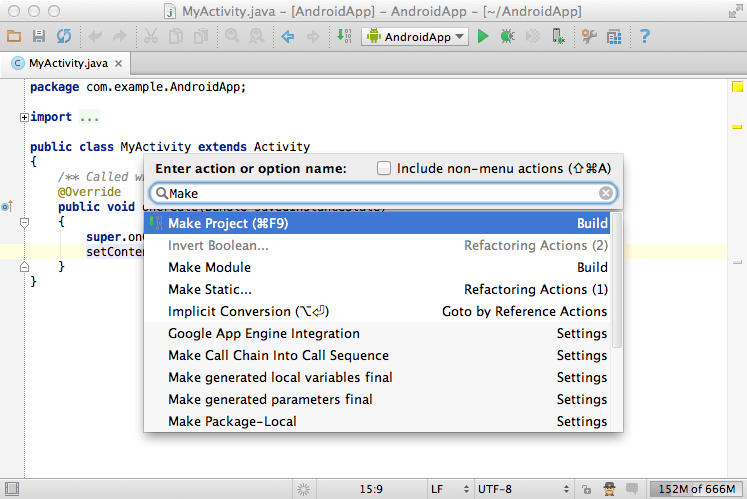Toggle the file read-only lock icon
Image resolution: width=747 pixels, height=499 pixels.
coord(586,489)
